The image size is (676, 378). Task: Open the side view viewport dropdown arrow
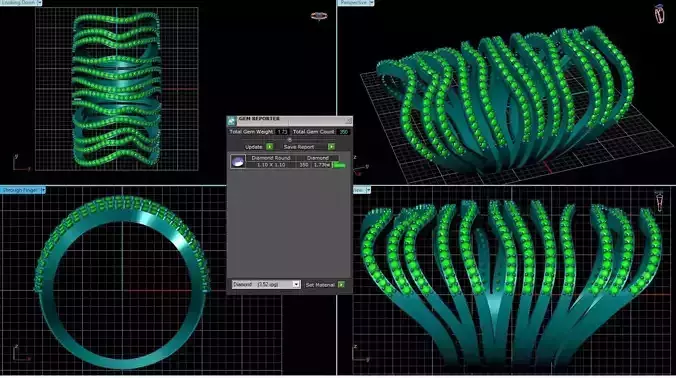pyautogui.click(x=368, y=190)
